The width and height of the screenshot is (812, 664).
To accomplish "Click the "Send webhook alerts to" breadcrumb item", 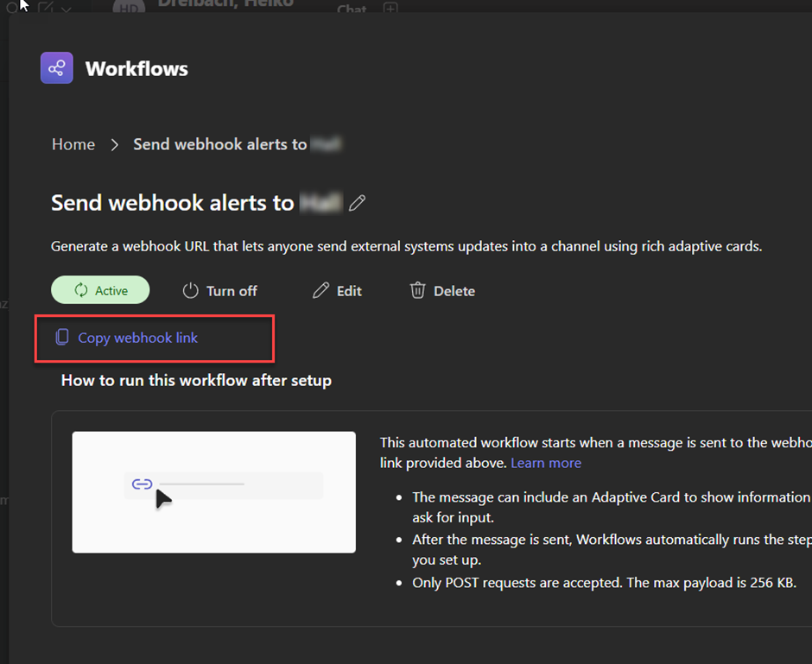I will tap(220, 144).
